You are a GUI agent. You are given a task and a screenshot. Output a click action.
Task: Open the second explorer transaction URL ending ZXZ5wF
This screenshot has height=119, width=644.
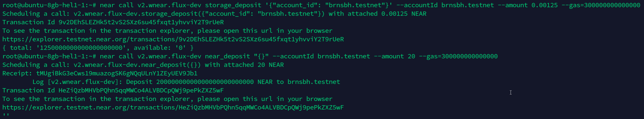tap(173, 107)
